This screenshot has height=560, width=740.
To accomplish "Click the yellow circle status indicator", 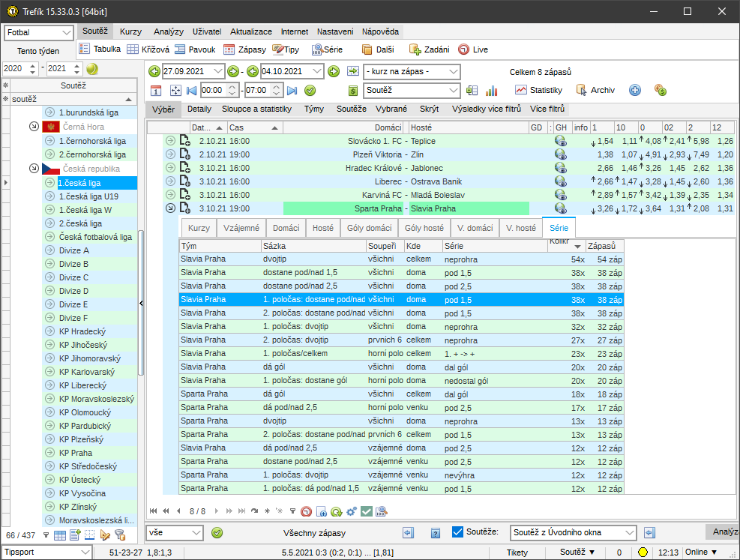I will (x=643, y=552).
